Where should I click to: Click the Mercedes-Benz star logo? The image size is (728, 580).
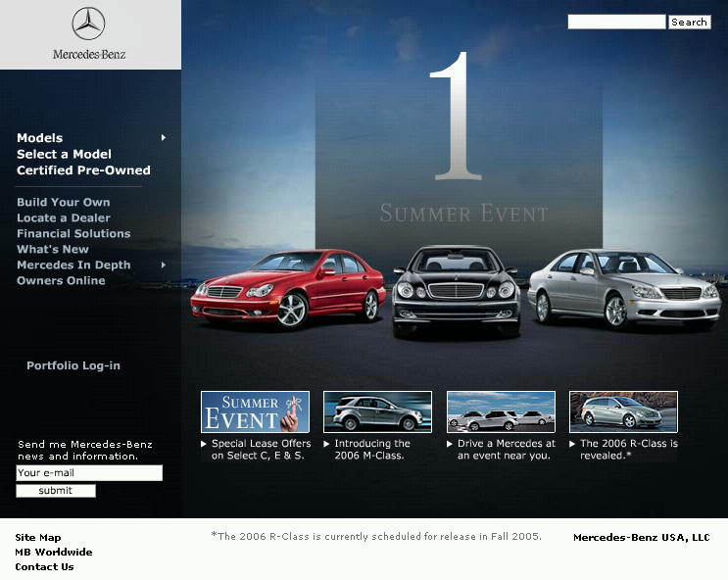point(88,24)
